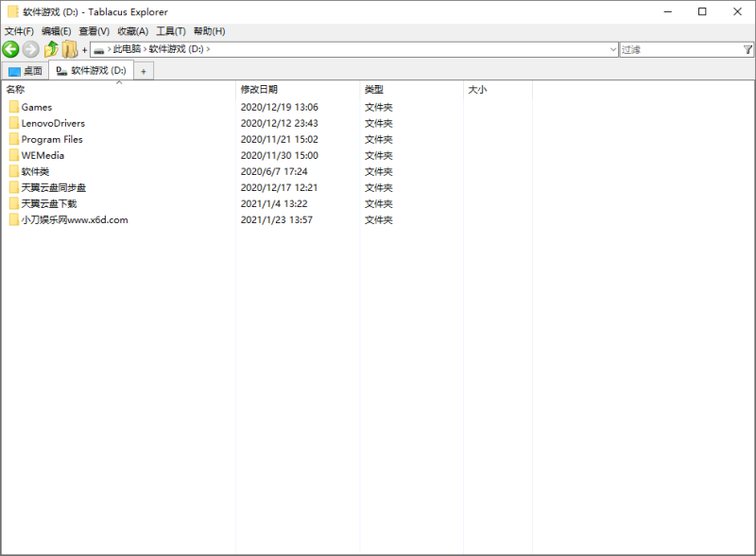The height and width of the screenshot is (556, 756).
Task: Click the Games folder icon
Action: [14, 107]
